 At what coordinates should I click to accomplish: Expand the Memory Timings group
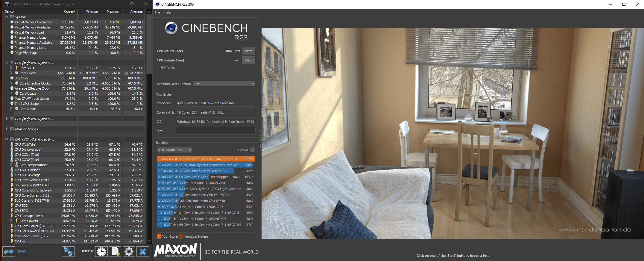click(6, 129)
